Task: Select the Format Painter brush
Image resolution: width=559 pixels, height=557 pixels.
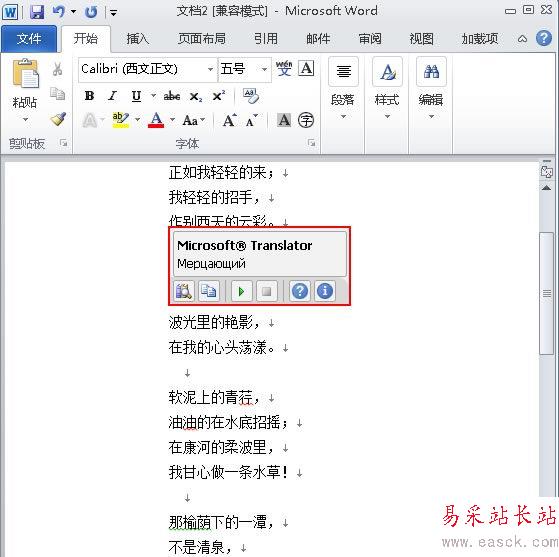Action: (58, 119)
